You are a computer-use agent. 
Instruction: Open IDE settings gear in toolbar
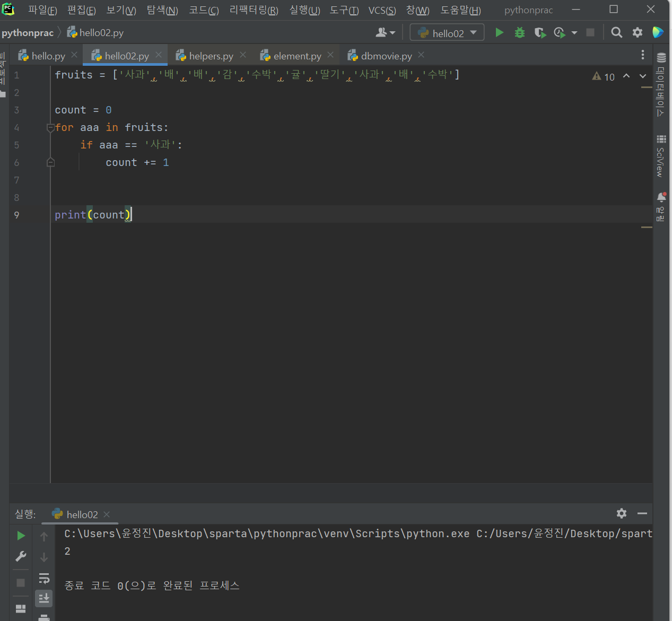tap(638, 33)
